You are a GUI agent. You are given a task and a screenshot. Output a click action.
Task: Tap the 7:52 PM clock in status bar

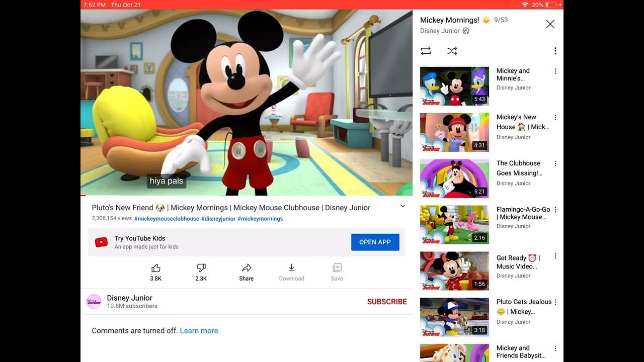tap(94, 5)
